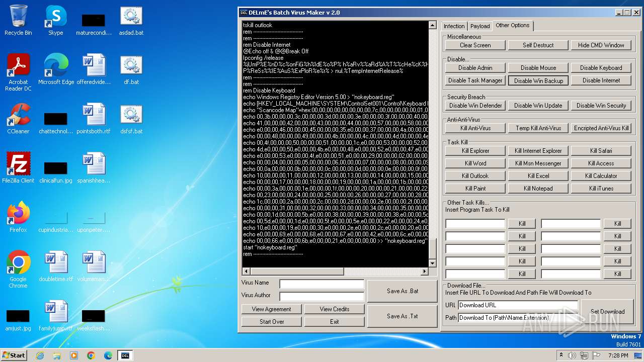Focus the Virus Author input field
The height and width of the screenshot is (362, 644).
(321, 297)
